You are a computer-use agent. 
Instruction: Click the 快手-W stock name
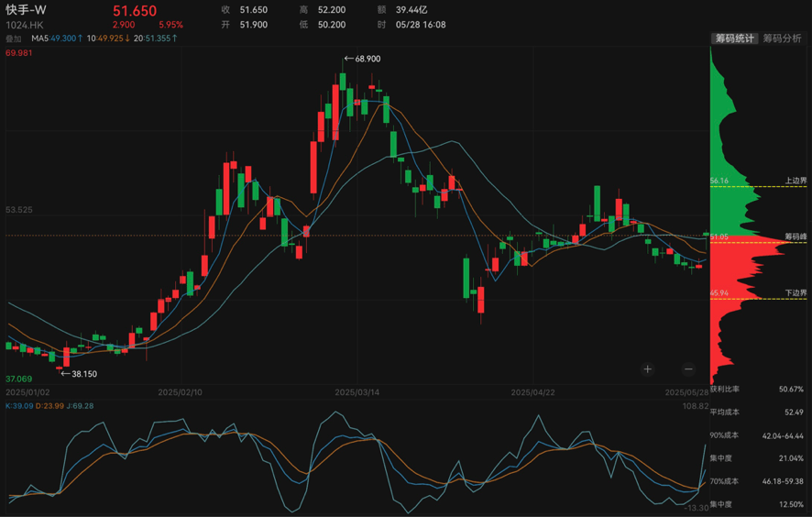coord(26,9)
